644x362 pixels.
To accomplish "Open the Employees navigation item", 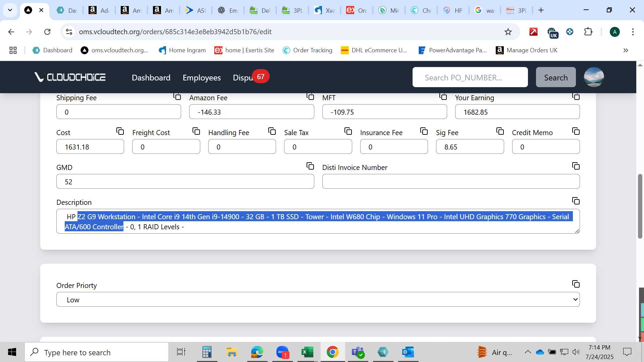I will tap(202, 77).
